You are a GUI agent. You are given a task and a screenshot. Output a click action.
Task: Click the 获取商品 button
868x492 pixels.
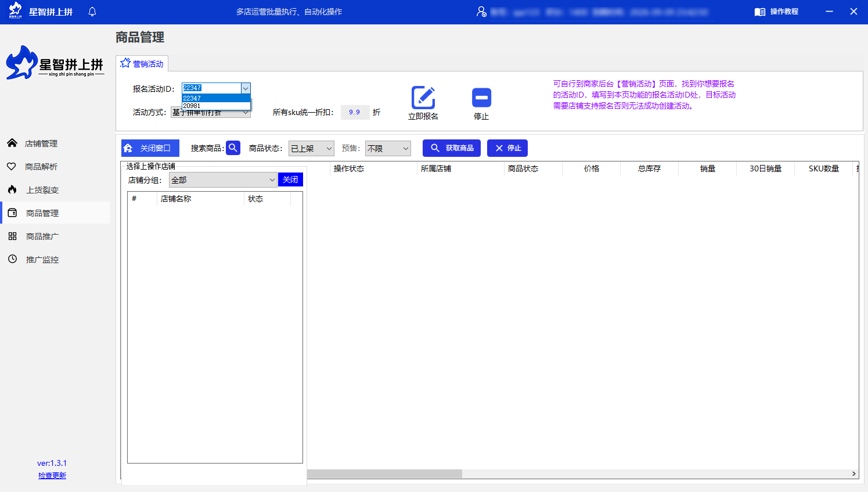pos(451,148)
